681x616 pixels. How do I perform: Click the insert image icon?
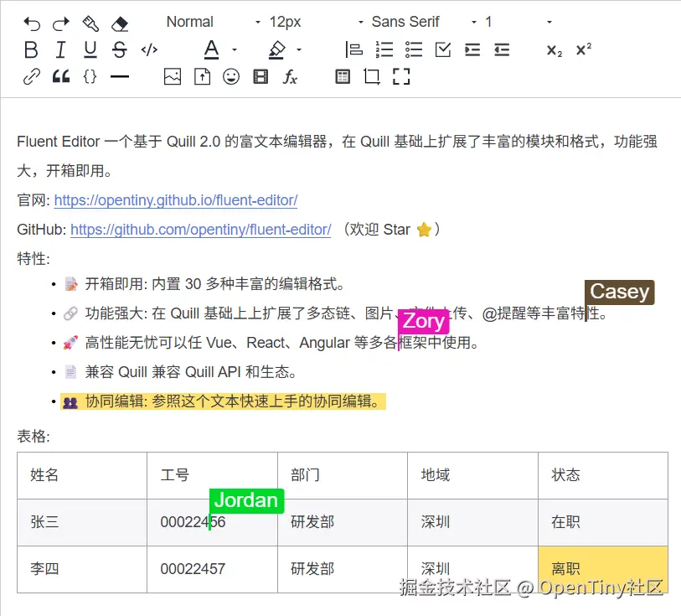(x=173, y=77)
